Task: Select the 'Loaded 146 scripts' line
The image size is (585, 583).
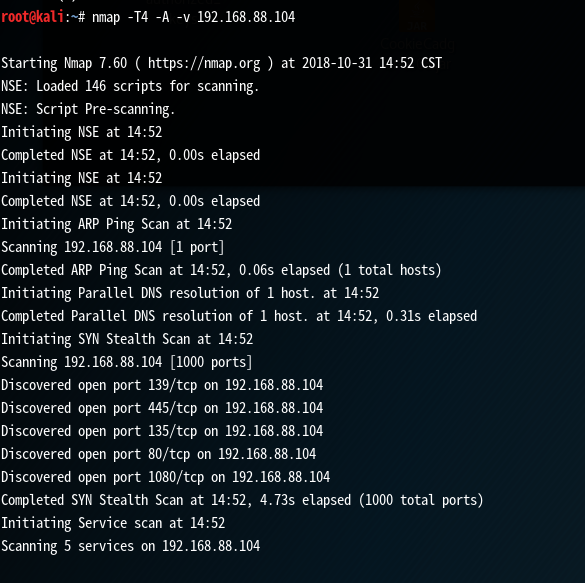Action: 130,87
